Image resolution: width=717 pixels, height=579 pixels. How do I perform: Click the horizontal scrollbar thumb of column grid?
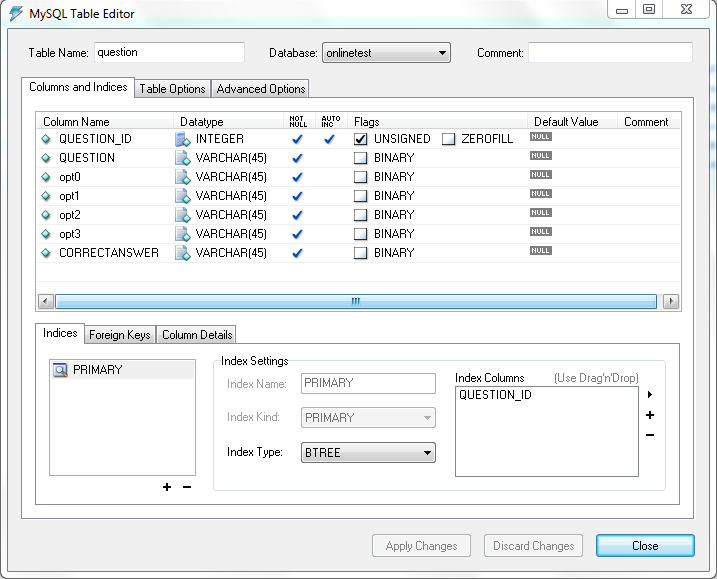coord(356,301)
